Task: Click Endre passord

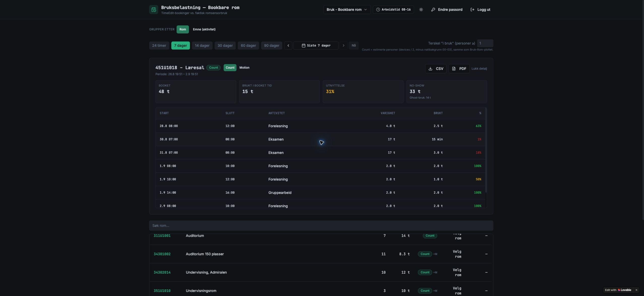Action: (447, 10)
